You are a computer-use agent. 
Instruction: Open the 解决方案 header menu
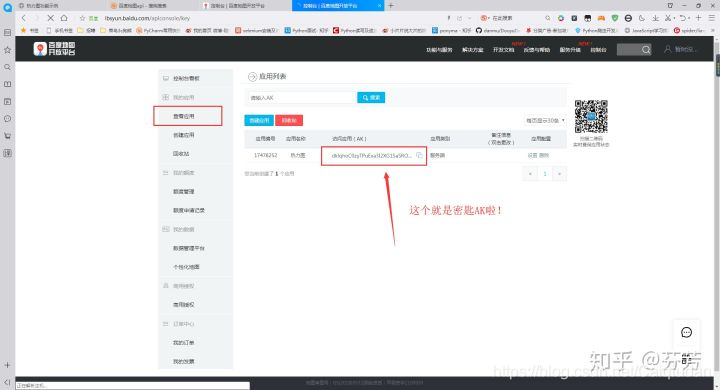pos(472,50)
